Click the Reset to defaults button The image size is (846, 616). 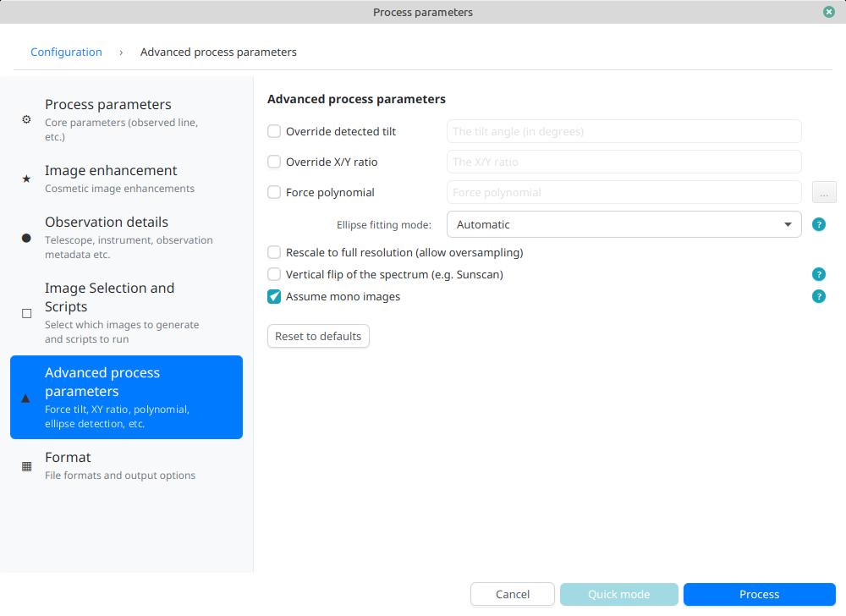point(318,336)
